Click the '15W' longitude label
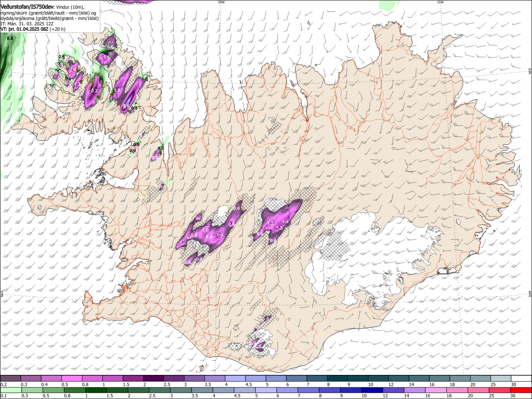The image size is (532, 399). [440, 2]
